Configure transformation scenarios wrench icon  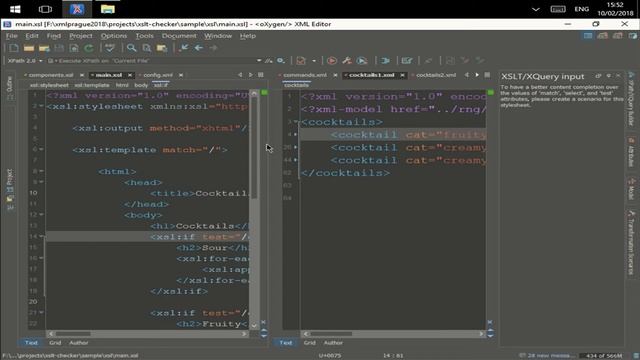347,61
